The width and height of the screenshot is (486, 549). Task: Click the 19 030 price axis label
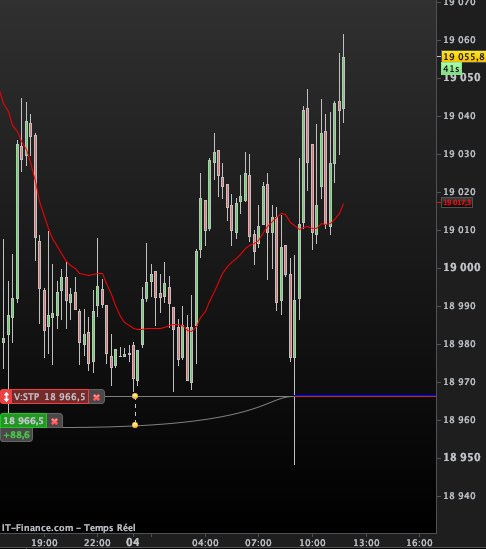point(459,154)
